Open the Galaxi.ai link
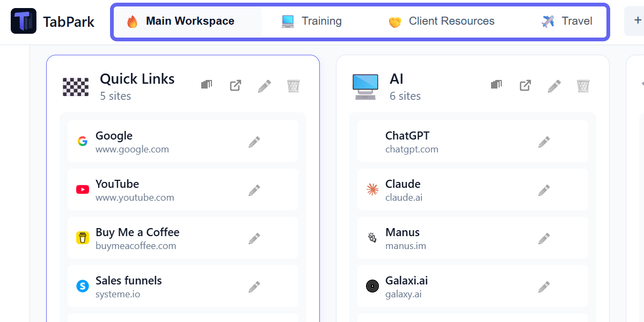644x322 pixels. click(473, 287)
